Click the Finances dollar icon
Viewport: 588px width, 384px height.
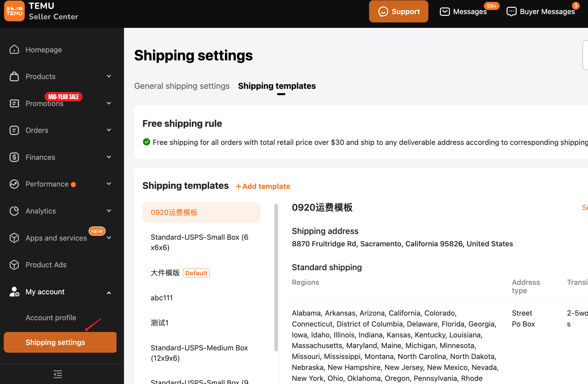click(14, 157)
